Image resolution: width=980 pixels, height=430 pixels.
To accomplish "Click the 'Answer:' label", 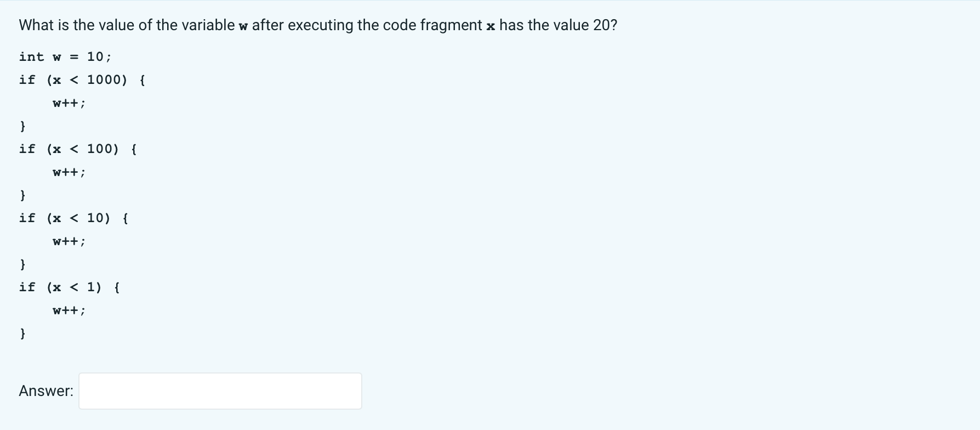I will pyautogui.click(x=45, y=391).
